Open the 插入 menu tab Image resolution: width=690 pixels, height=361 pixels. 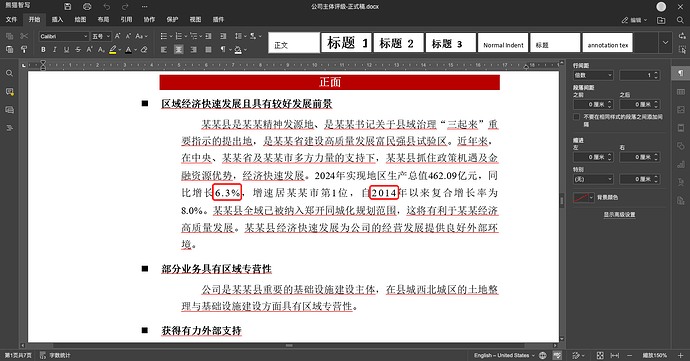(x=57, y=19)
